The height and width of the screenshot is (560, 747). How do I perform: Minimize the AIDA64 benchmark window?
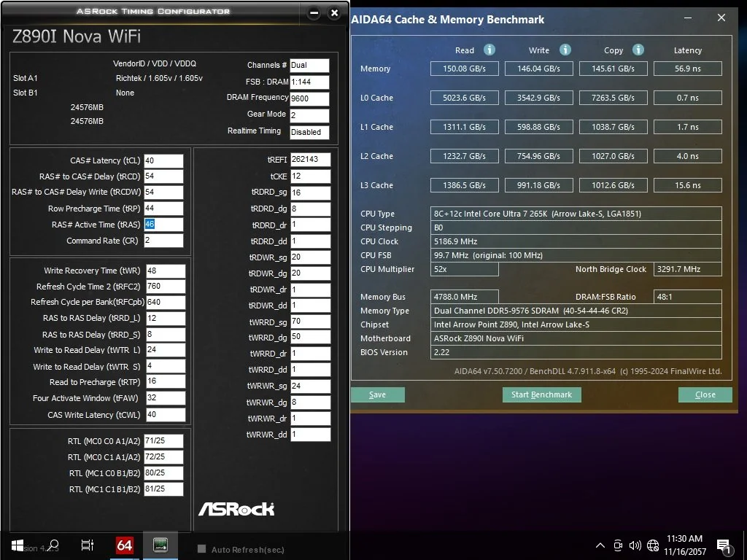tap(688, 17)
